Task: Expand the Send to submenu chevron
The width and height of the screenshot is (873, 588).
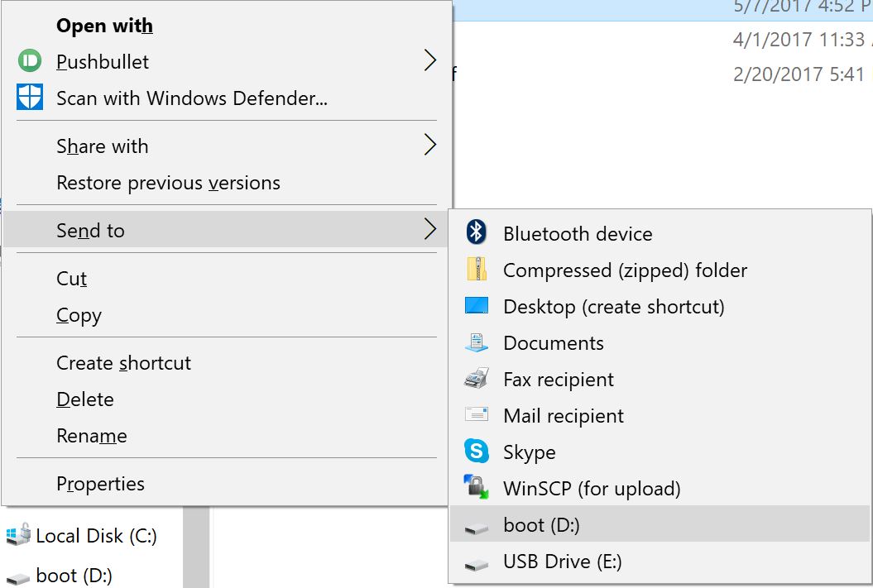Action: click(x=429, y=230)
